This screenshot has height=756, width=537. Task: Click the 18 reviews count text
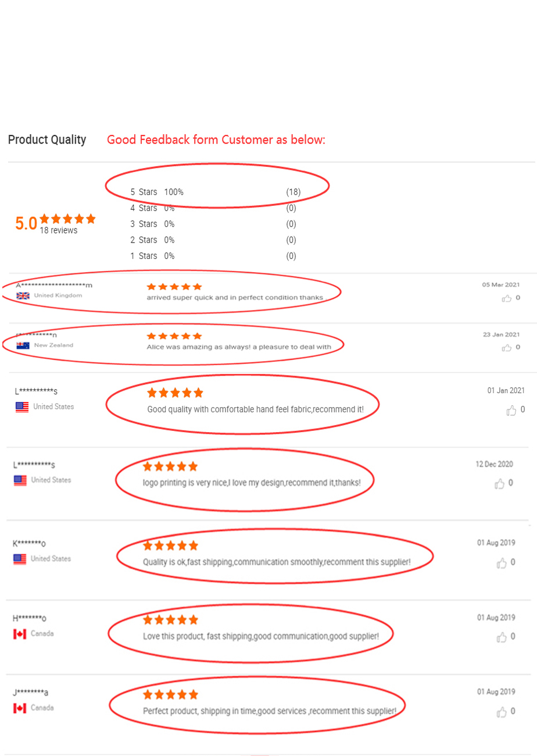point(58,231)
